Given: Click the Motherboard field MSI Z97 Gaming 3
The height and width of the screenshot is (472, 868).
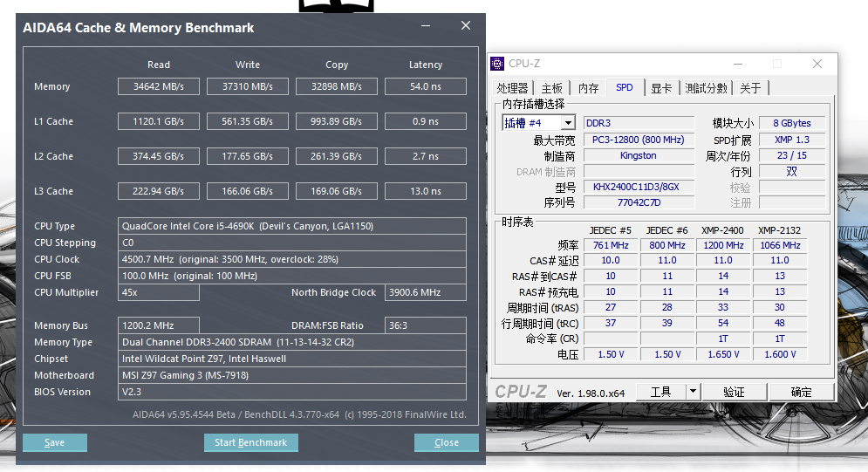Looking at the screenshot, I should click(x=291, y=375).
